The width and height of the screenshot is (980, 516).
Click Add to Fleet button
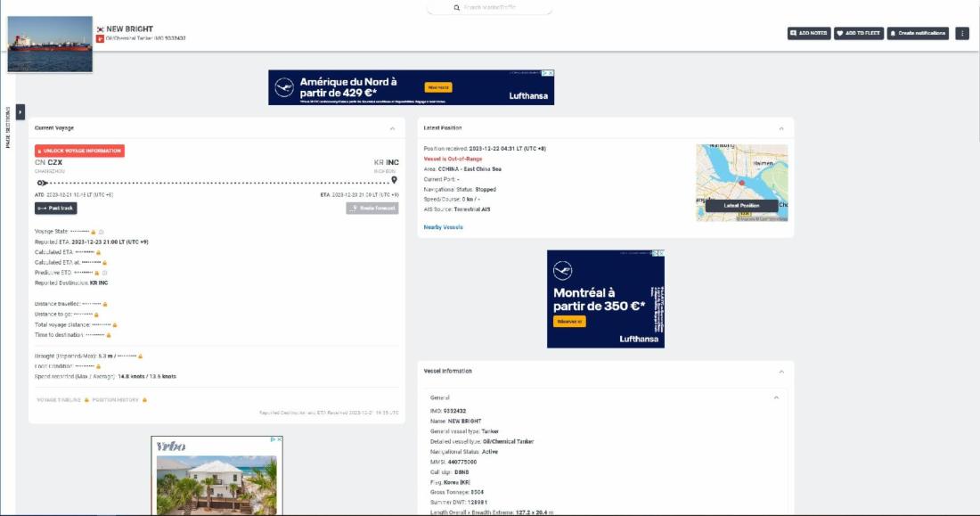tap(859, 33)
